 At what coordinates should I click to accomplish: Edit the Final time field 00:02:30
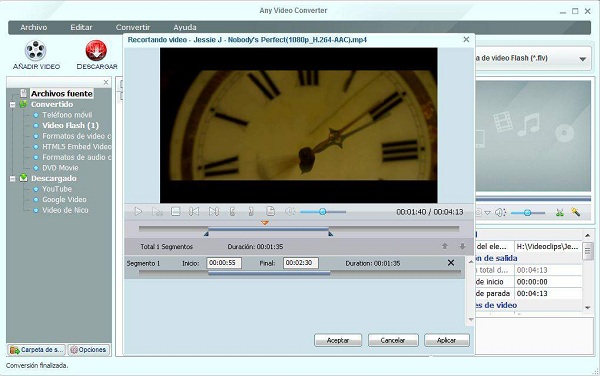[x=301, y=263]
